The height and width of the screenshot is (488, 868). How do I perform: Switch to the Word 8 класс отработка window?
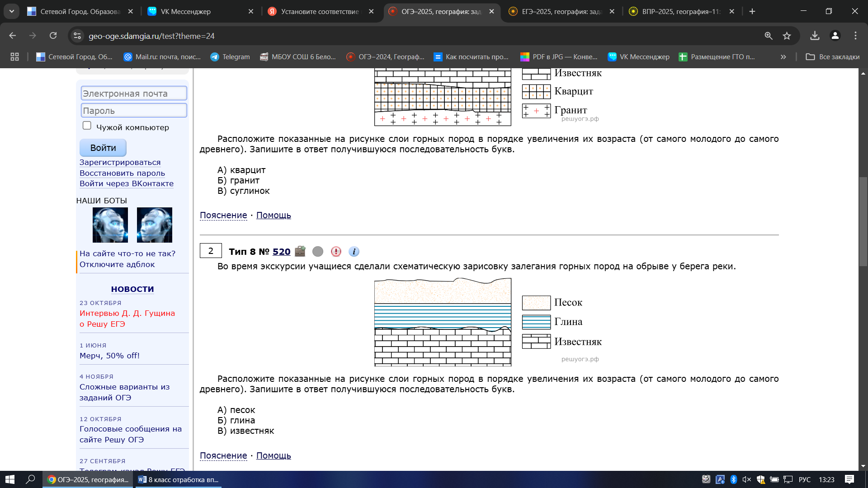178,479
